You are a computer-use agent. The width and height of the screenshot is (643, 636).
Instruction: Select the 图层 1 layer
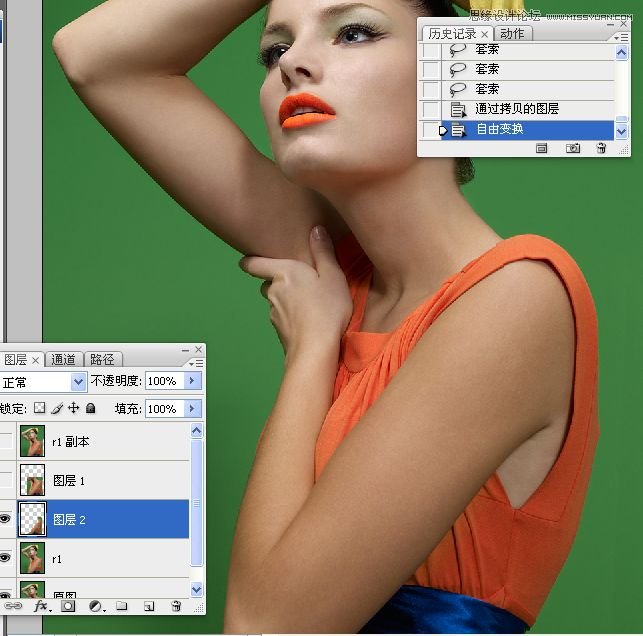(69, 481)
